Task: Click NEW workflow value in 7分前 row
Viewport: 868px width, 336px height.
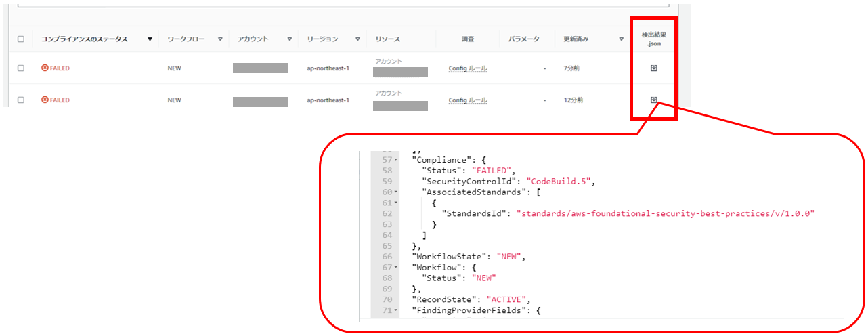Action: [x=174, y=68]
